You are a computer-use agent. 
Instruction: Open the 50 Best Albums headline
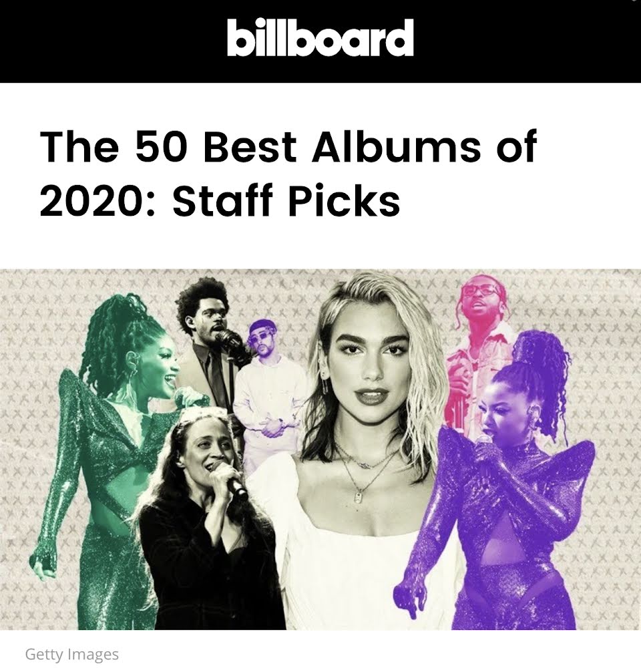[x=288, y=174]
